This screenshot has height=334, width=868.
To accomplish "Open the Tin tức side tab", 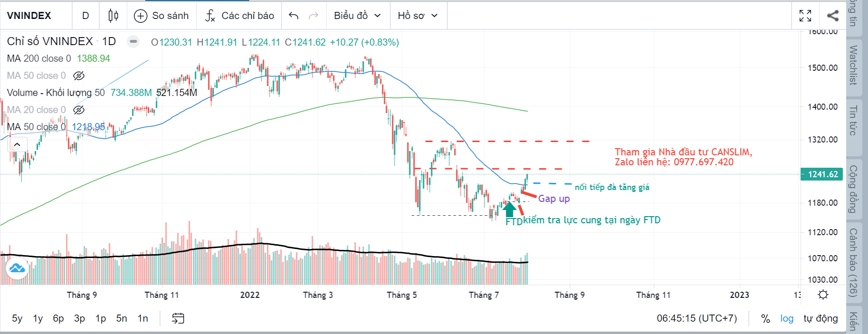I will click(853, 121).
